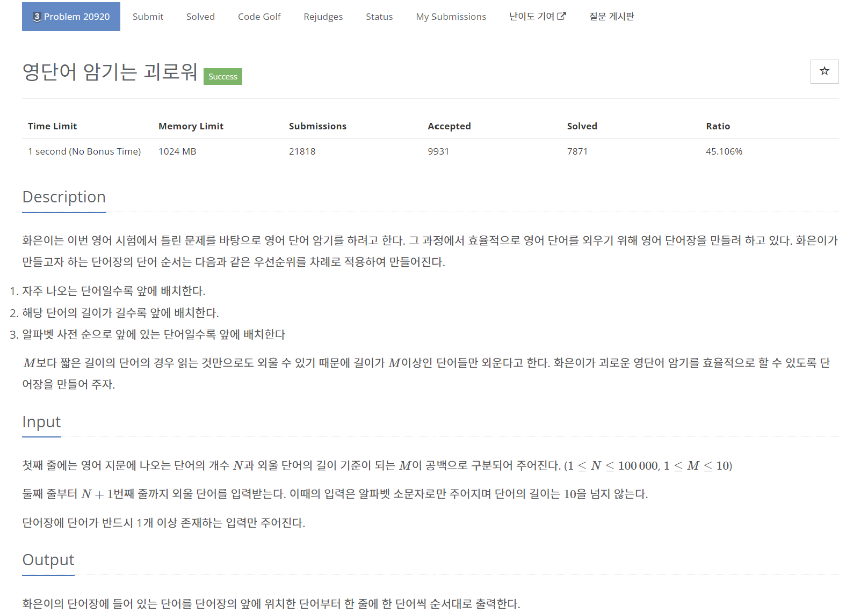Click the 1024 MB value

point(177,151)
